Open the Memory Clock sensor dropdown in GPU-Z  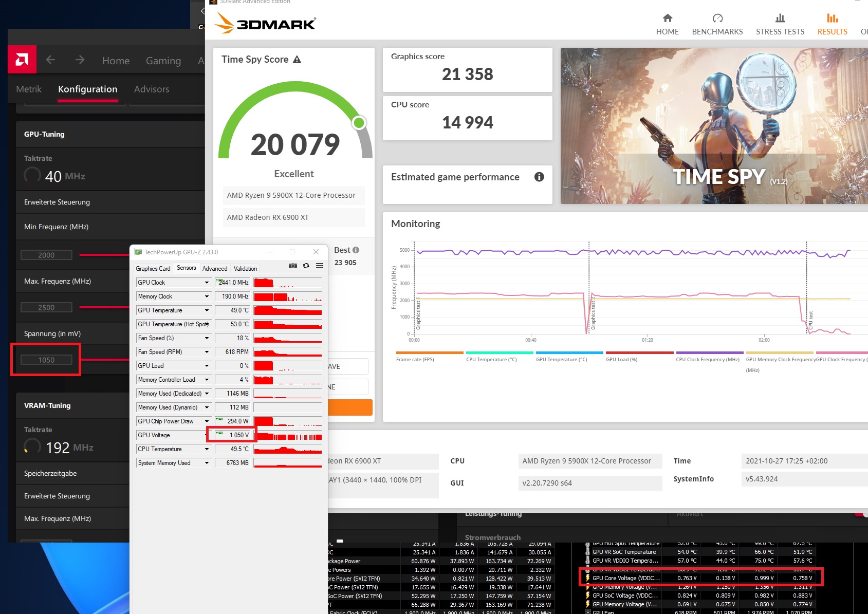[207, 296]
